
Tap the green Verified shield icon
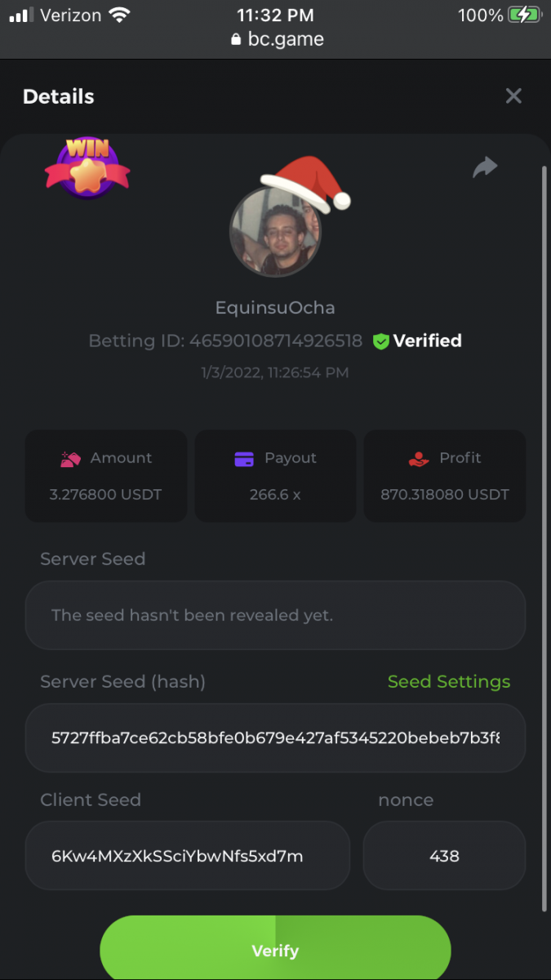[380, 341]
